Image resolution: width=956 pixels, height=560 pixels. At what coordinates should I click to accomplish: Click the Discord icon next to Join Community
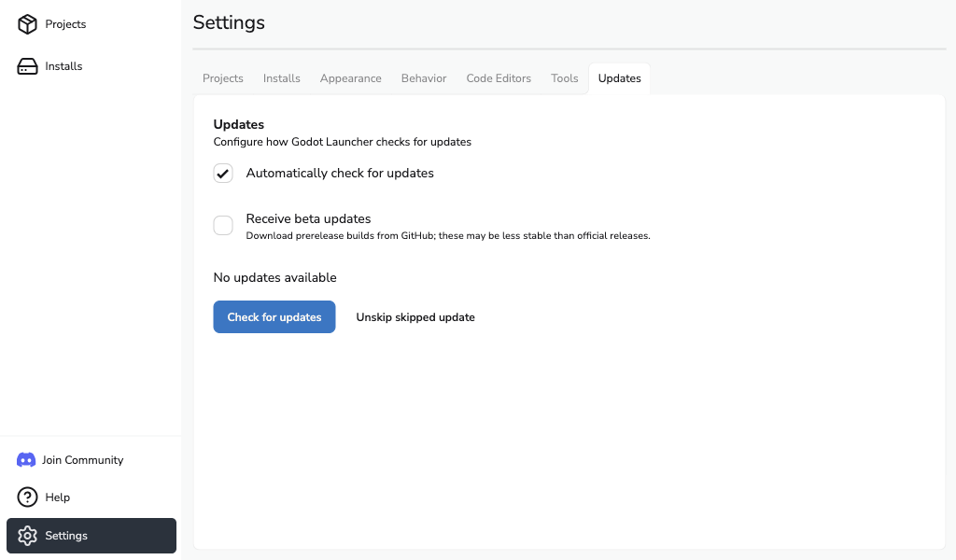26,460
